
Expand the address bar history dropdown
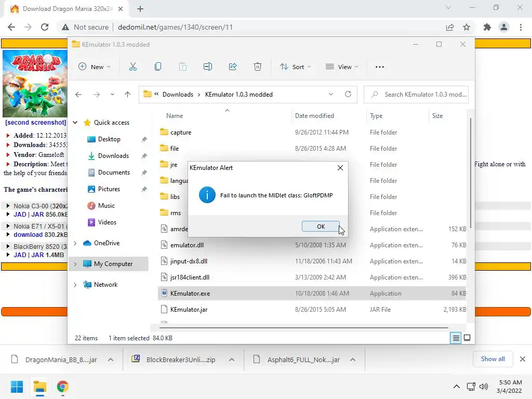331,94
